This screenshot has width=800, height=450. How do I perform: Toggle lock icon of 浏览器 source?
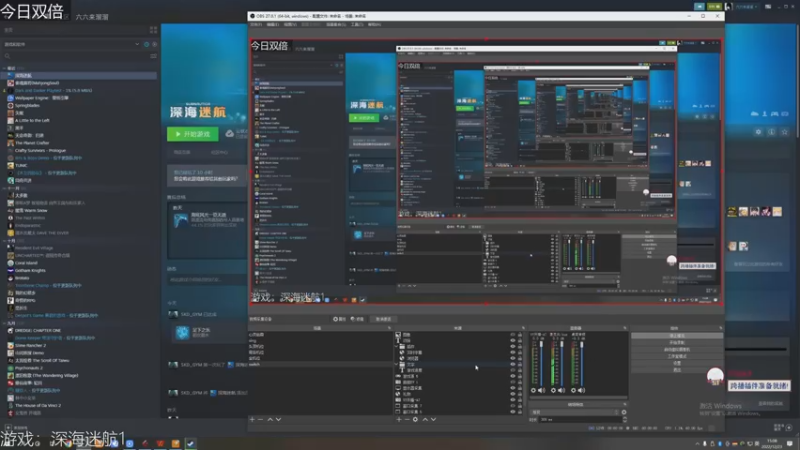coord(520,358)
